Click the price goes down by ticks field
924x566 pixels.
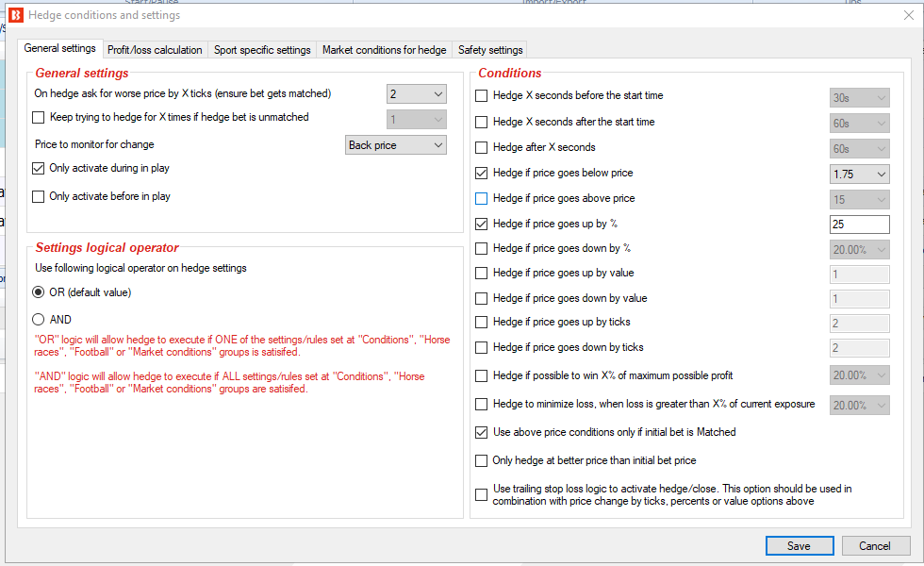pos(859,348)
